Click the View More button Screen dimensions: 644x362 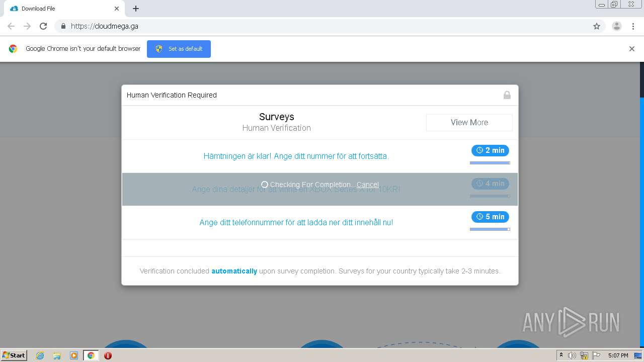(469, 122)
